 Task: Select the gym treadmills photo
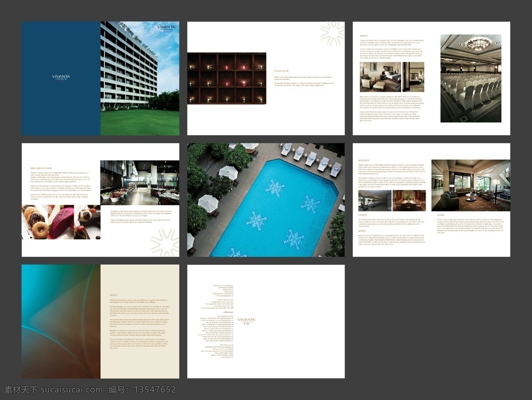(375, 201)
